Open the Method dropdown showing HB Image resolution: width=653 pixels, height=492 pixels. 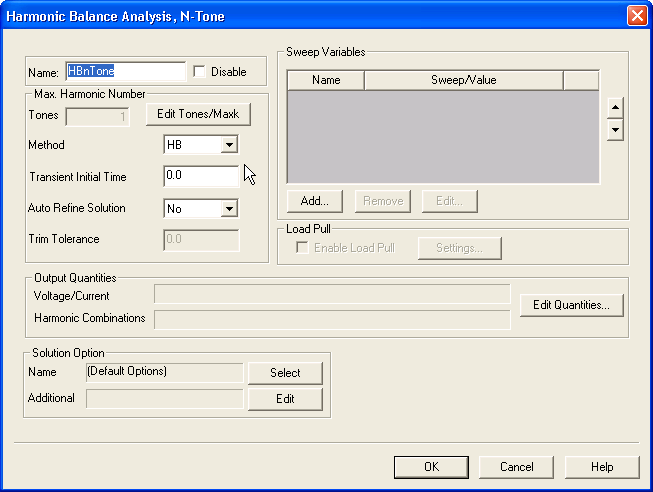[200, 145]
